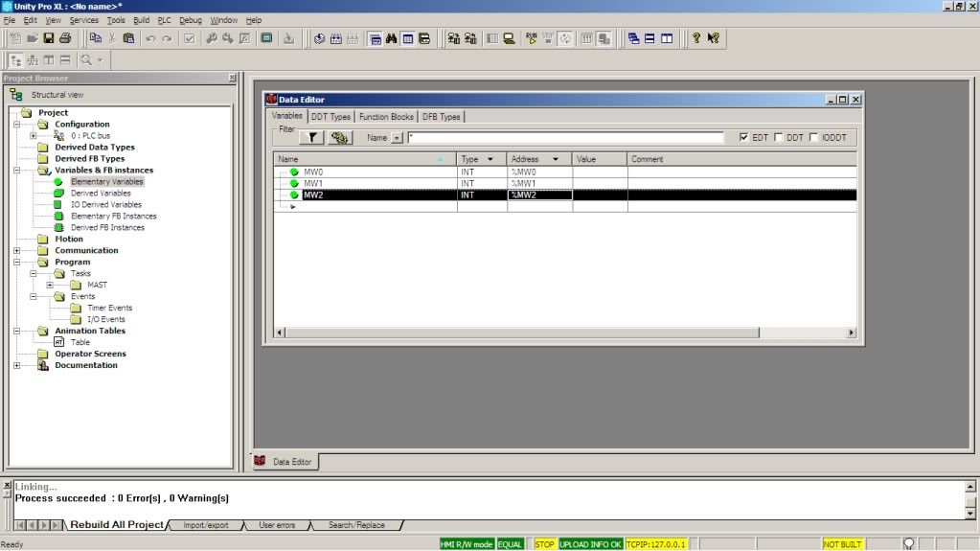Click the Data Editor filter text field
Image resolution: width=980 pixels, height=551 pixels.
click(x=565, y=137)
